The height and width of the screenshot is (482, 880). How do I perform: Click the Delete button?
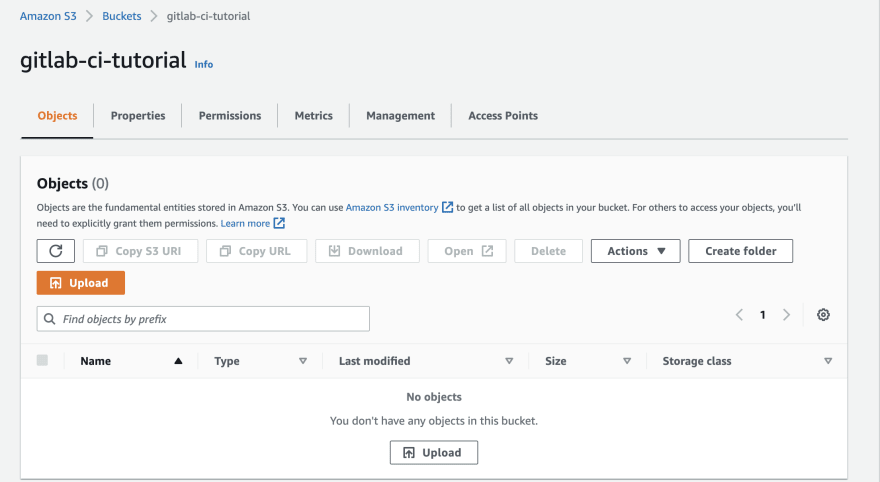click(548, 251)
